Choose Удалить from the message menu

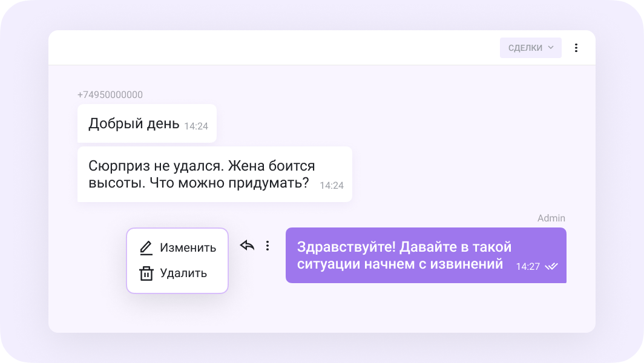173,273
